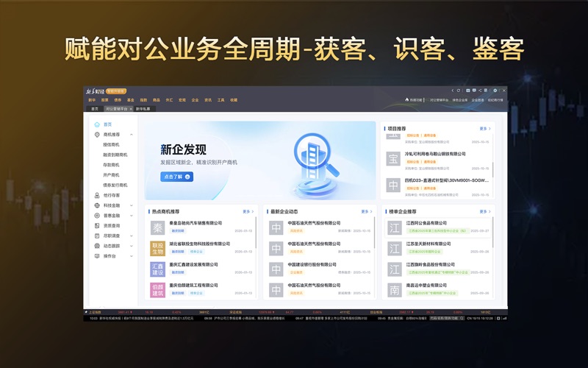Expand the 动态跟踪 menu chevron
This screenshot has height=368, width=588.
(x=132, y=246)
